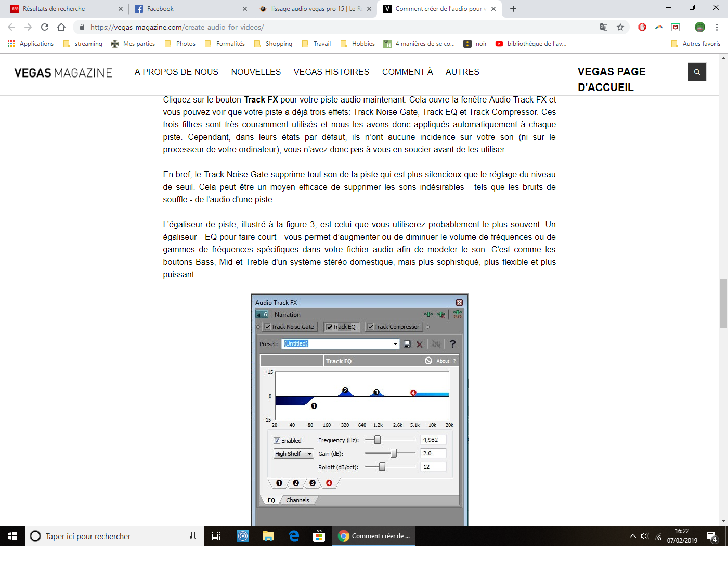728x587 pixels.
Task: Open the McAfee WebAdvisor extension icon
Action: [675, 27]
